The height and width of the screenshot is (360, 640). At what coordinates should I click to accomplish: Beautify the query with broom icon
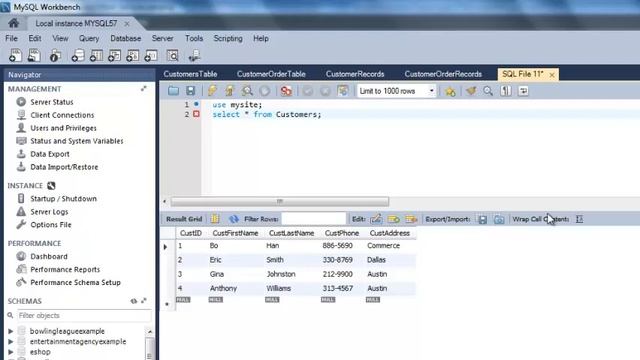(471, 91)
